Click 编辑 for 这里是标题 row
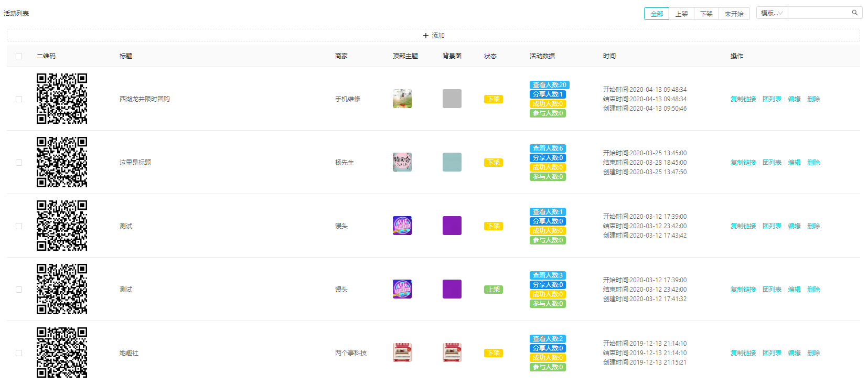868x384 pixels. [795, 163]
